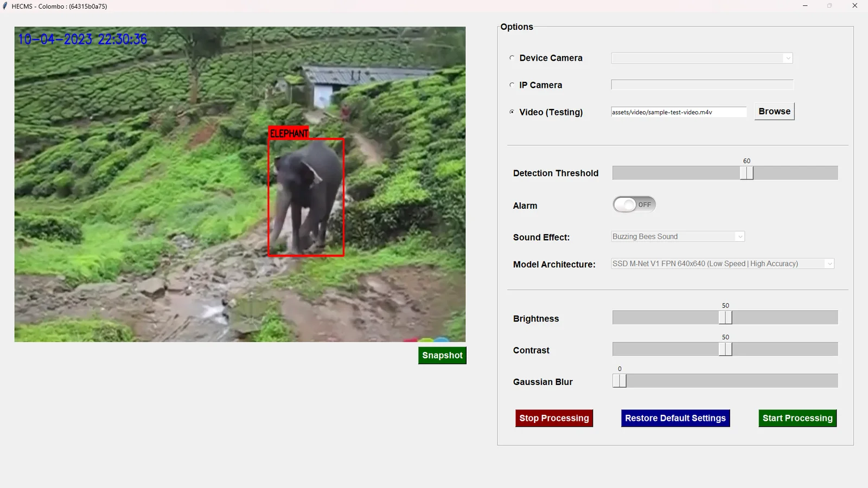Screen dimensions: 868x488
Task: Click the IP Camera address field
Action: [701, 85]
